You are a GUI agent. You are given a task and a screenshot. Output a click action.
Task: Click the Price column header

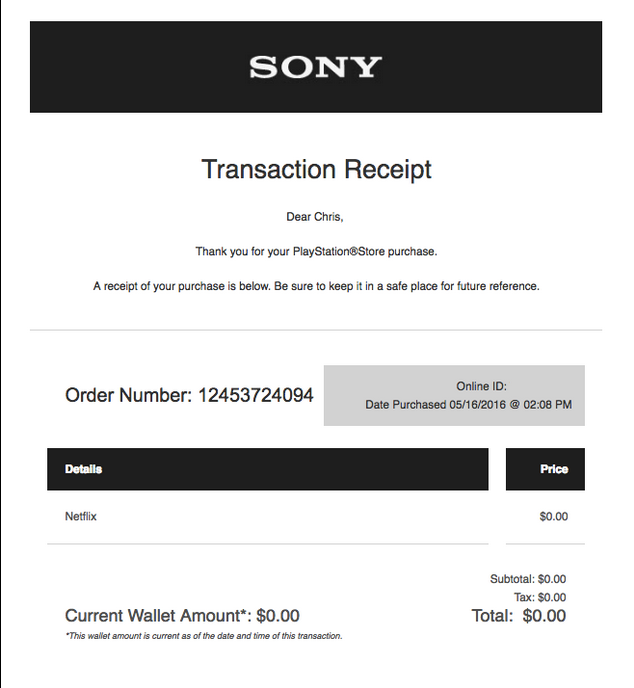click(x=553, y=469)
